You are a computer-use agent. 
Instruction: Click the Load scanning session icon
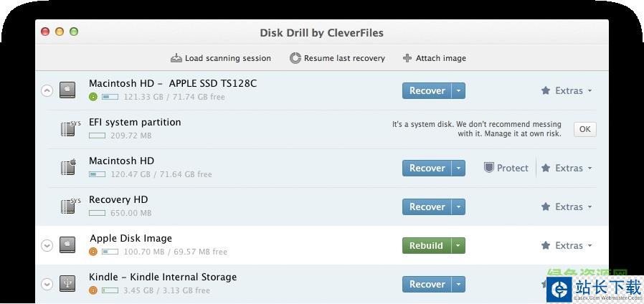176,58
